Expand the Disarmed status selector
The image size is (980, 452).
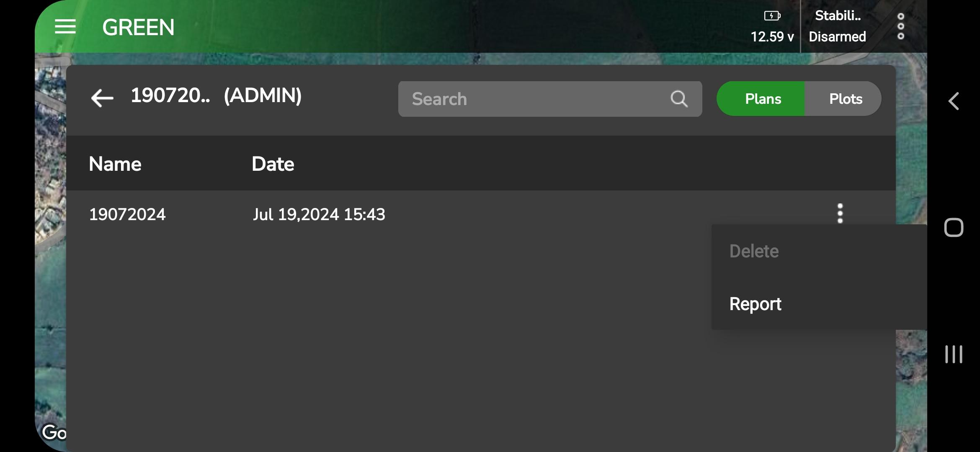(837, 37)
